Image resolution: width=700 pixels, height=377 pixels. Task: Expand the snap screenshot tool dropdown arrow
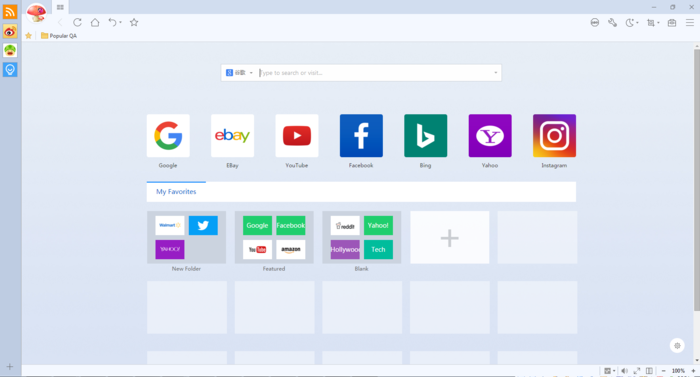click(x=658, y=23)
